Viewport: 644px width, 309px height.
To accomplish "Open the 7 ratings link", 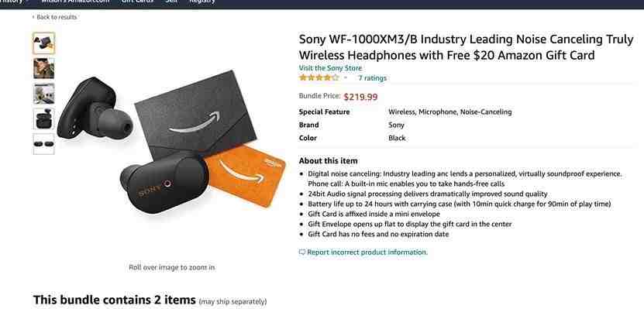I will point(372,78).
